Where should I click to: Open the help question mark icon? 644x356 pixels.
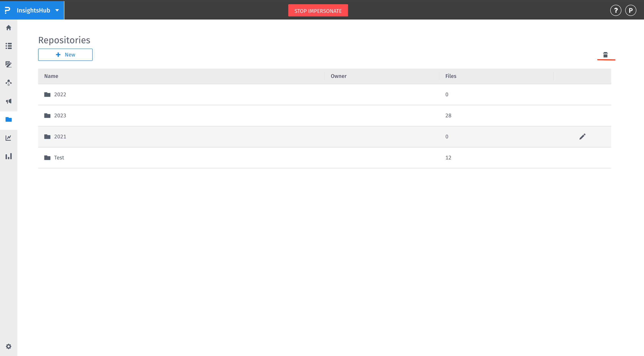tap(615, 11)
